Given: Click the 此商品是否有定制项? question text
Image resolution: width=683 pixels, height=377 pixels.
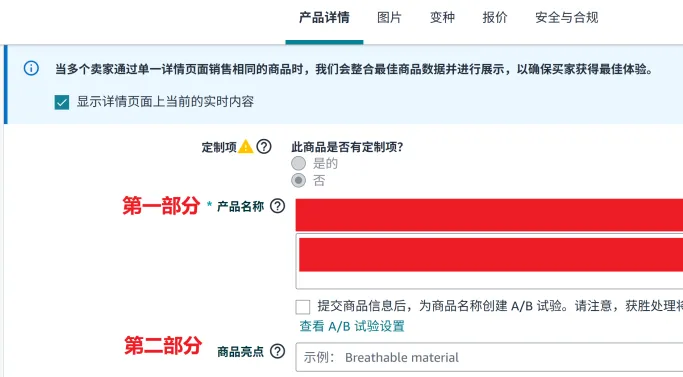Looking at the screenshot, I should click(x=347, y=147).
